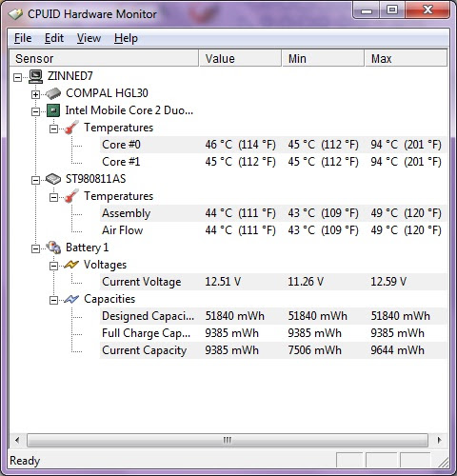Click the ST980811AS hard drive icon

tap(53, 179)
